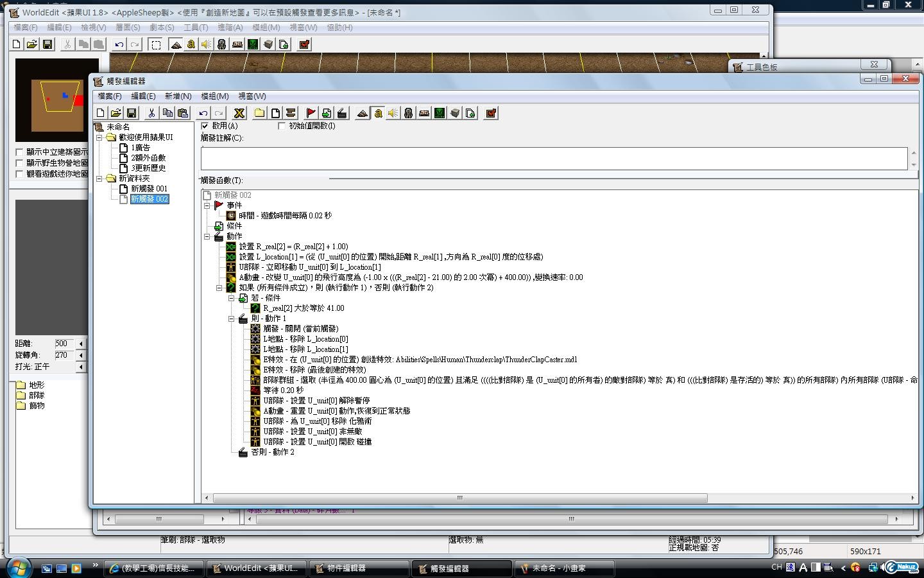924x578 pixels.
Task: Select 3更新歷史 in the trigger tree
Action: coord(148,168)
